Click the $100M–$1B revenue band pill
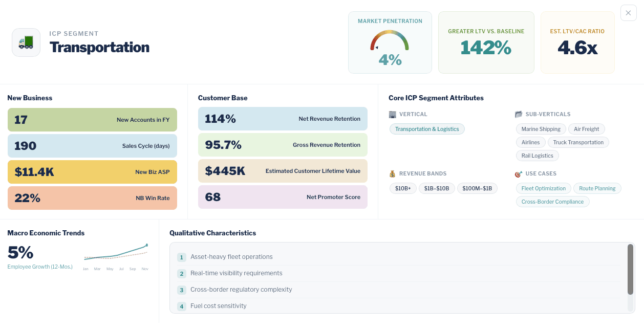 [x=477, y=188]
